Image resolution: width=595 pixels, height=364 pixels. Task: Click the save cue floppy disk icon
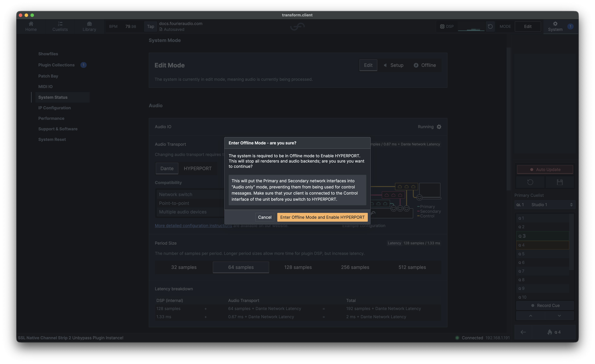(560, 182)
